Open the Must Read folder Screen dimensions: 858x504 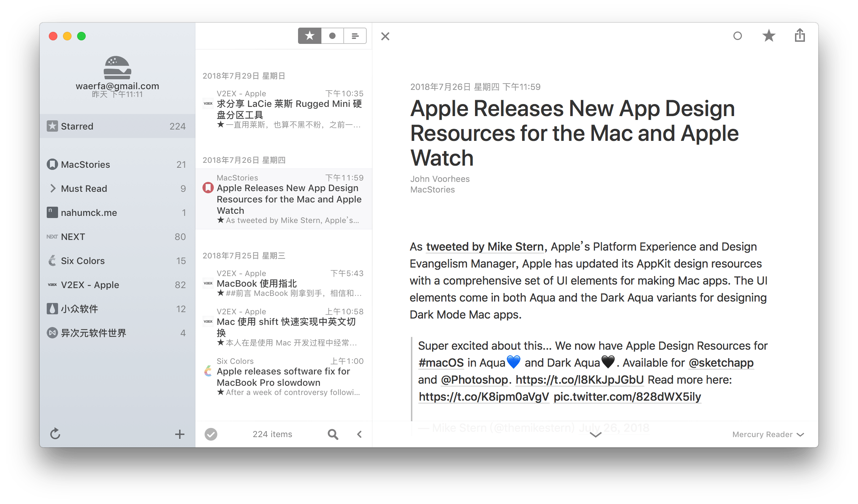118,188
